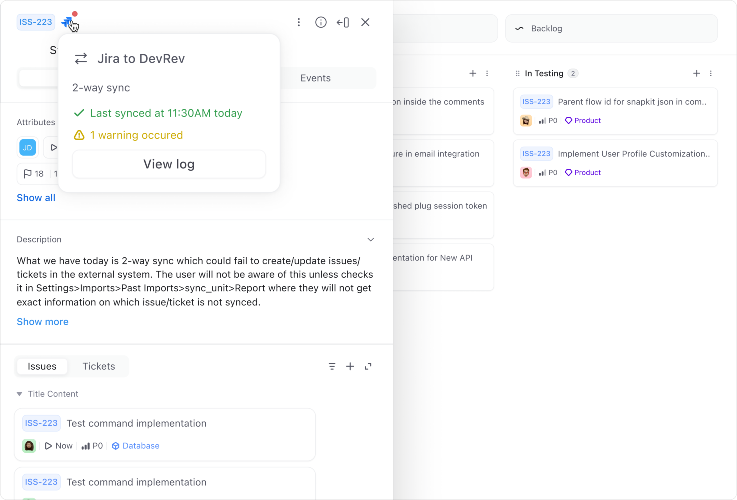Switch to the Tickets tab

[x=99, y=367]
